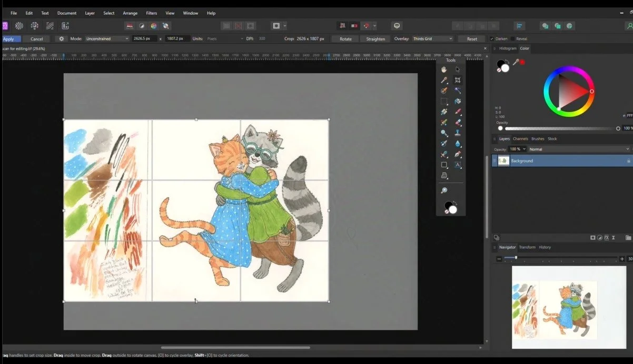Switch to the Channels tab
This screenshot has height=364, width=633.
pyautogui.click(x=520, y=139)
